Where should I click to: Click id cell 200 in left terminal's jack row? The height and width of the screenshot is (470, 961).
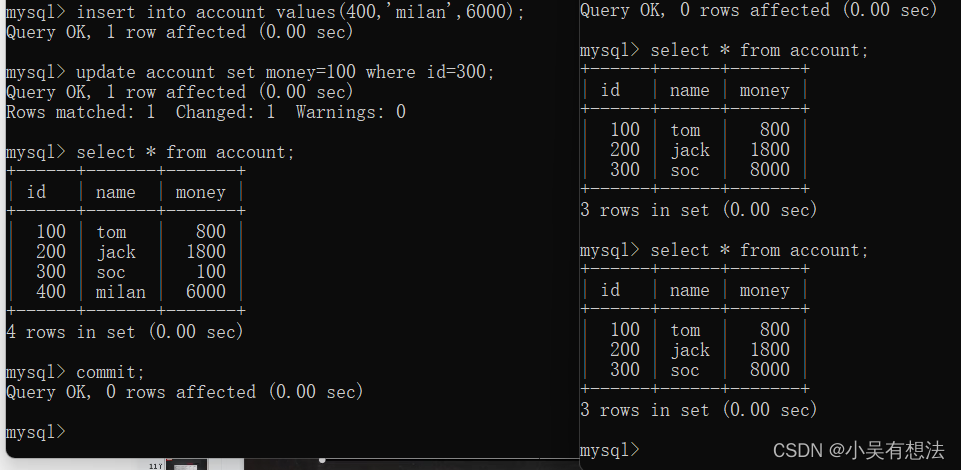click(51, 251)
